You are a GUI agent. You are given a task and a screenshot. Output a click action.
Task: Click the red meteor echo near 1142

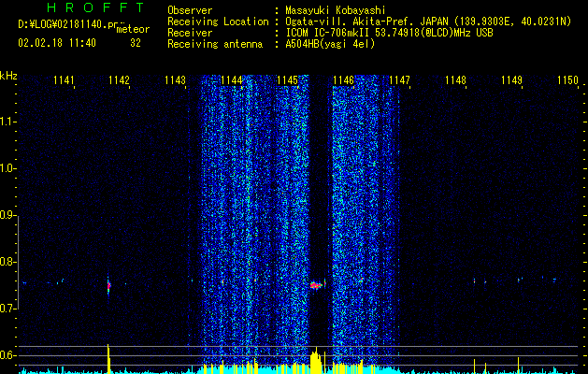(108, 286)
